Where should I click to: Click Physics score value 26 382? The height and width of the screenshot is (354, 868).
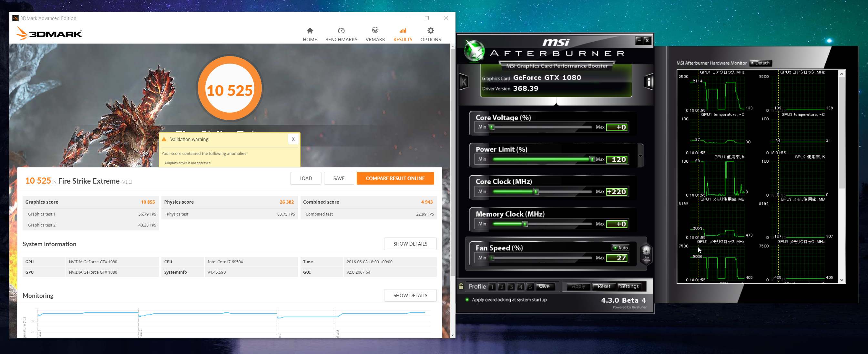tap(286, 202)
